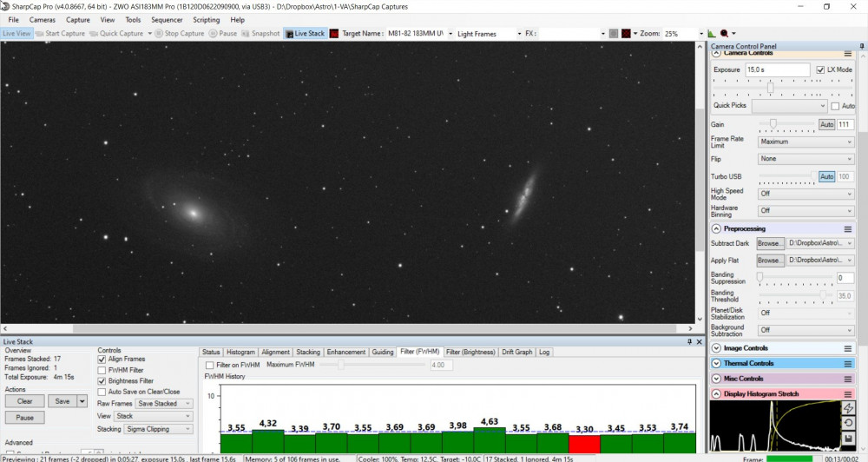This screenshot has height=462, width=868.
Task: Click the Clear button in Live Stack
Action: click(x=25, y=401)
